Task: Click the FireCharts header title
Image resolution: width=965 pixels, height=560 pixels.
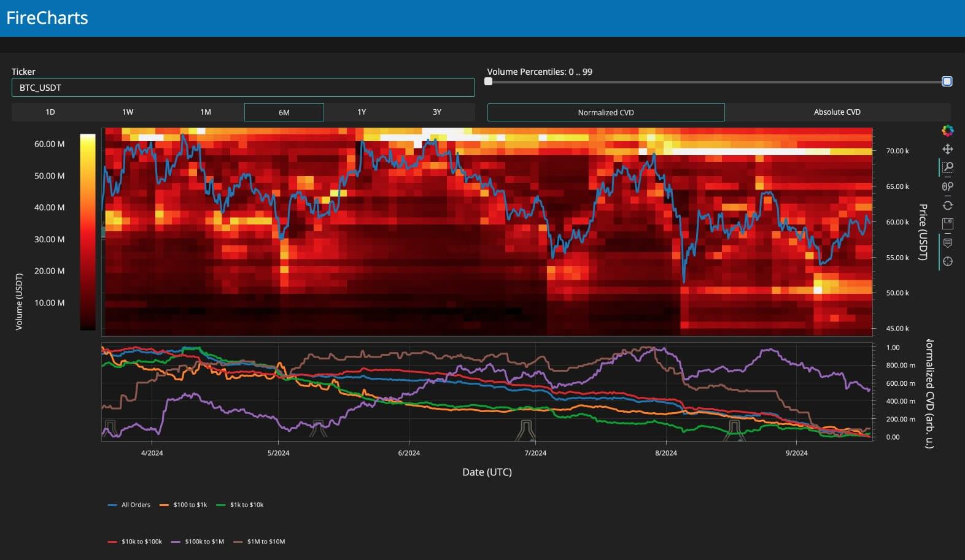Action: coord(47,18)
